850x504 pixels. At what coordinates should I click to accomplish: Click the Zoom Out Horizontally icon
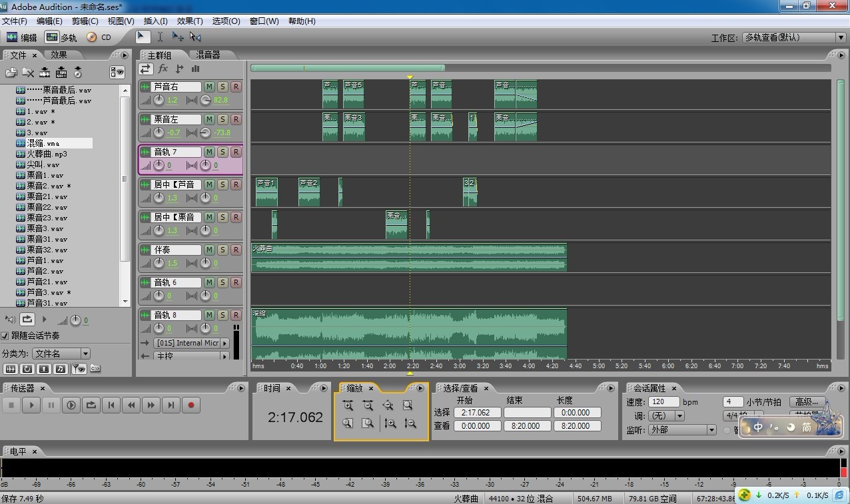point(368,405)
